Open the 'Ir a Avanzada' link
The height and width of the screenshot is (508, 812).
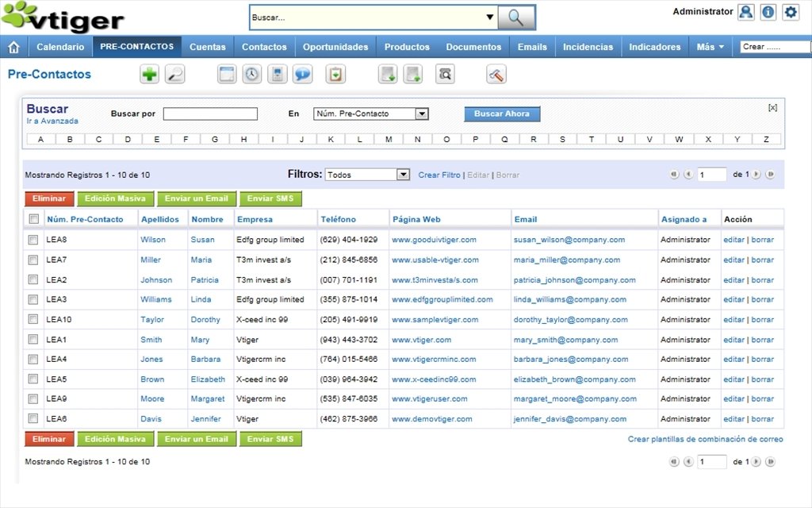[x=52, y=121]
